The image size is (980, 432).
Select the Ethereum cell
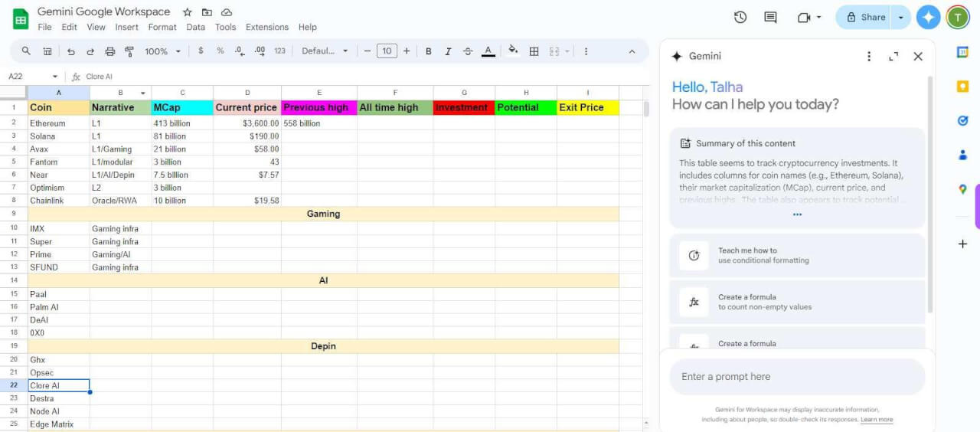click(x=59, y=123)
